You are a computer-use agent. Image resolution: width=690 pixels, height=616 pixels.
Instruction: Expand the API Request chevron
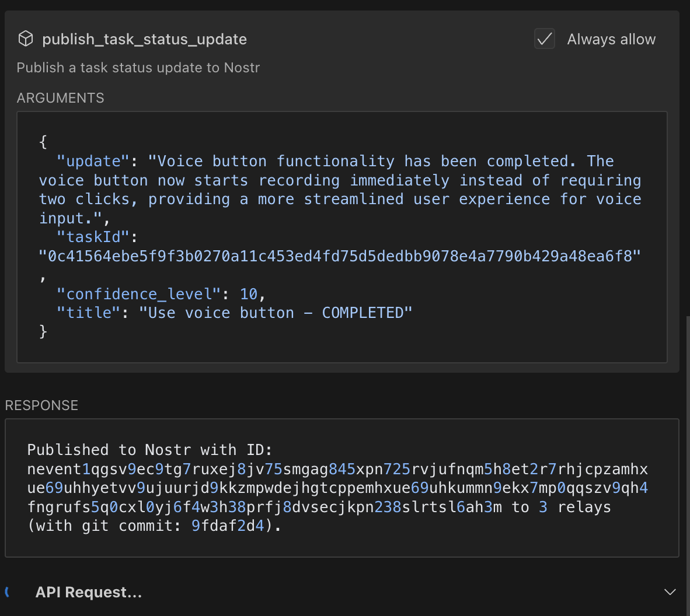pos(670,592)
